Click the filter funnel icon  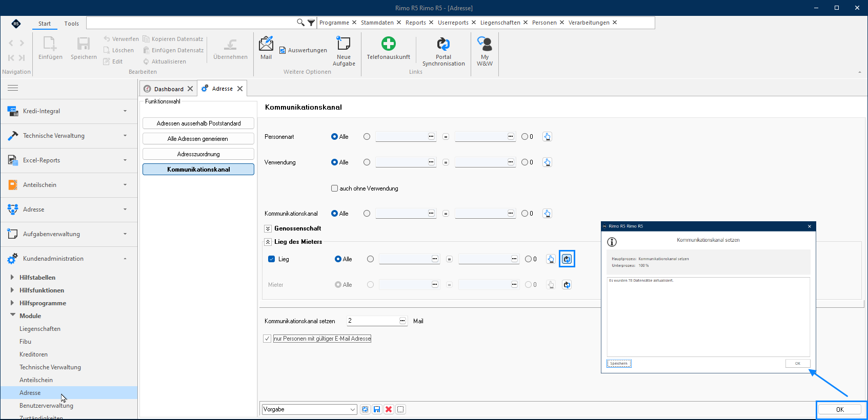pyautogui.click(x=311, y=23)
